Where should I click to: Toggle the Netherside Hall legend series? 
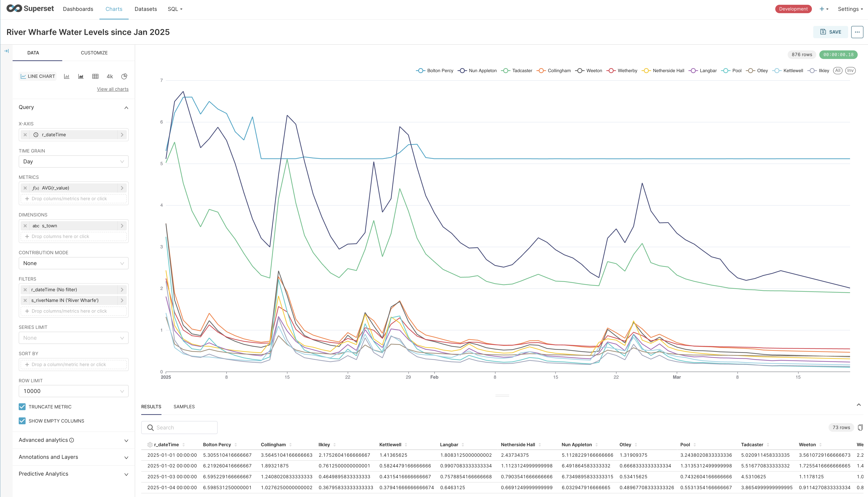[x=663, y=71]
